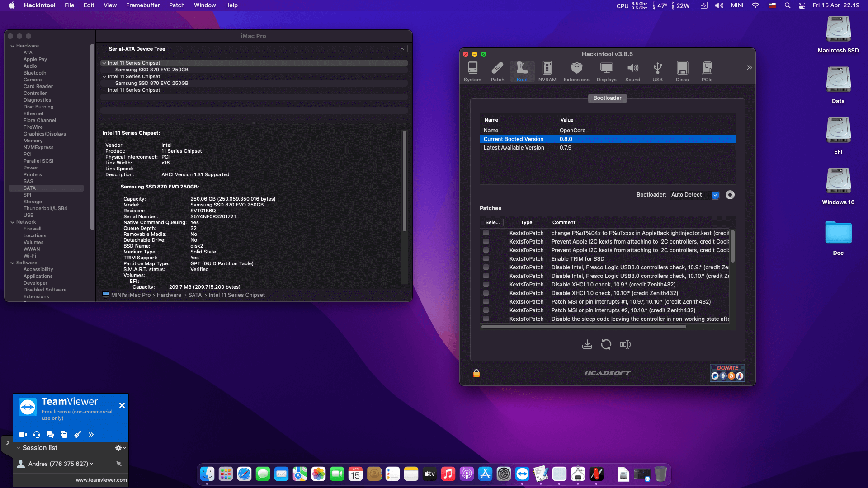Check the Disable XHCI 1.0 check 10.9 patch
Viewport: 868px width, 488px height.
[486, 285]
